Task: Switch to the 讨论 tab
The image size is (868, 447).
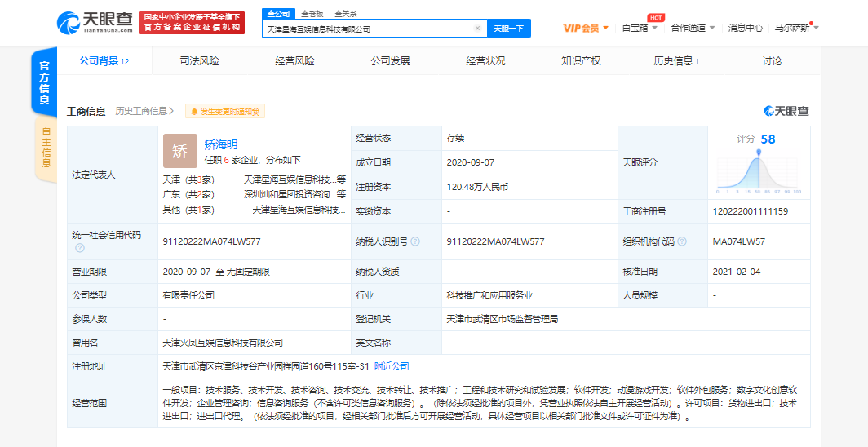Action: pos(772,61)
